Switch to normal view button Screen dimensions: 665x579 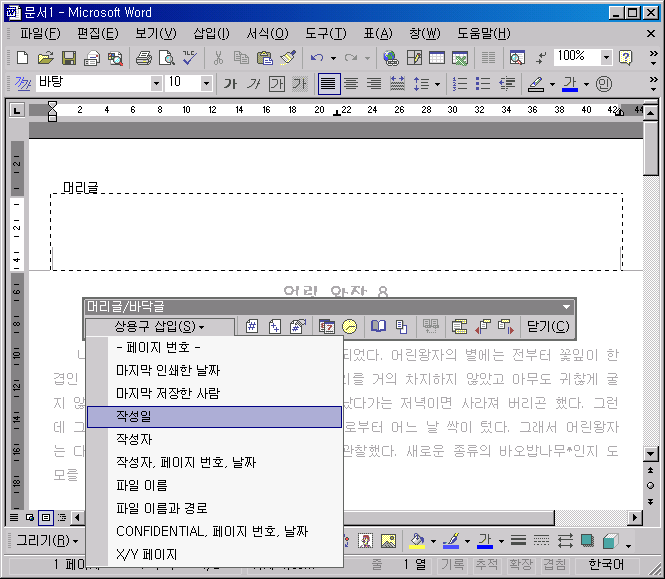pyautogui.click(x=14, y=517)
